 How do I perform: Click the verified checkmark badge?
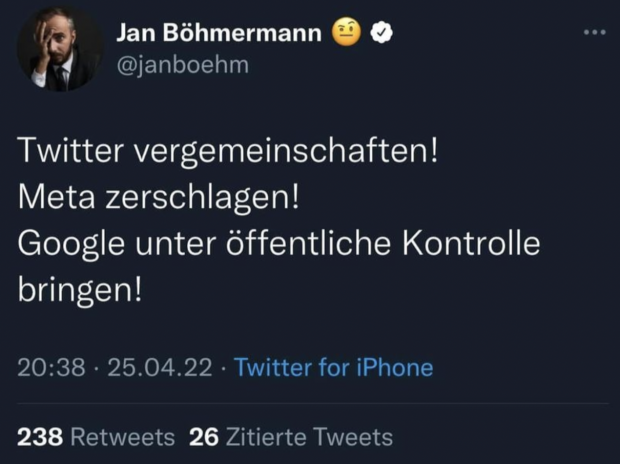point(382,33)
